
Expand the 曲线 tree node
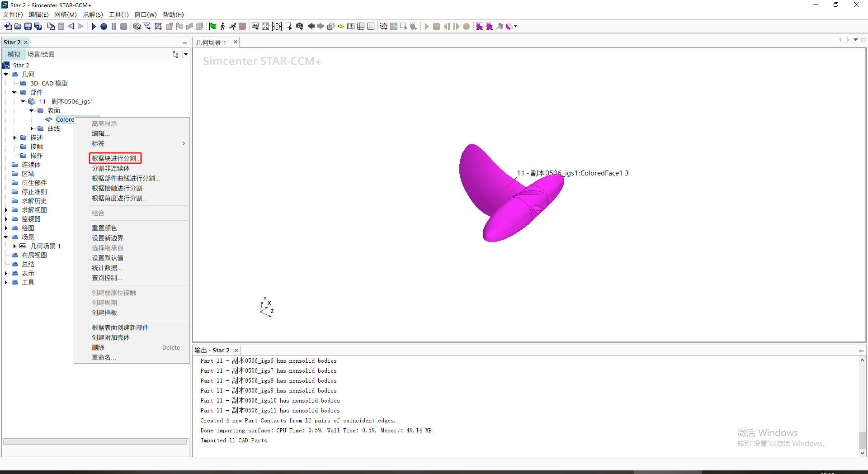pyautogui.click(x=32, y=128)
